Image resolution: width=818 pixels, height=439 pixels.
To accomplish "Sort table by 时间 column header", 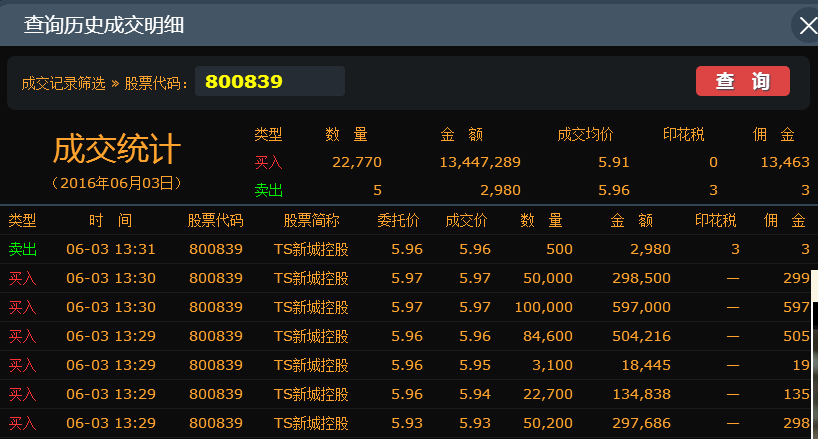I will coord(109,220).
